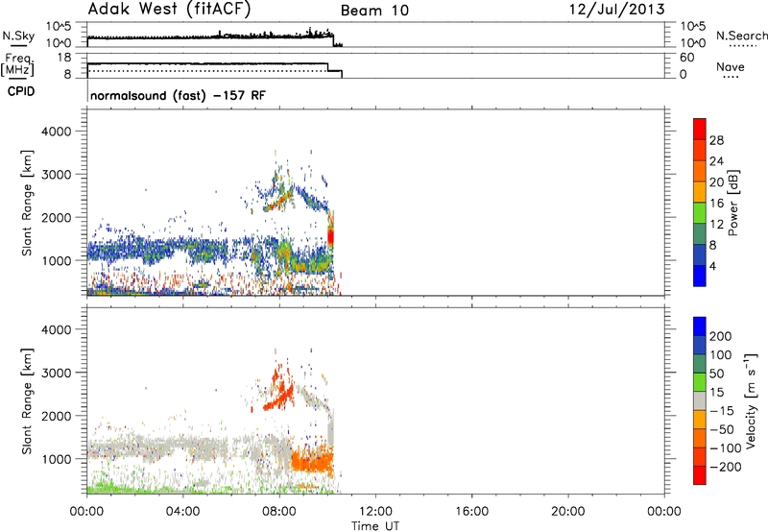Screen dimensions: 768x532
Task: Pick the red top segment of Power colorbar
Action: coord(700,129)
